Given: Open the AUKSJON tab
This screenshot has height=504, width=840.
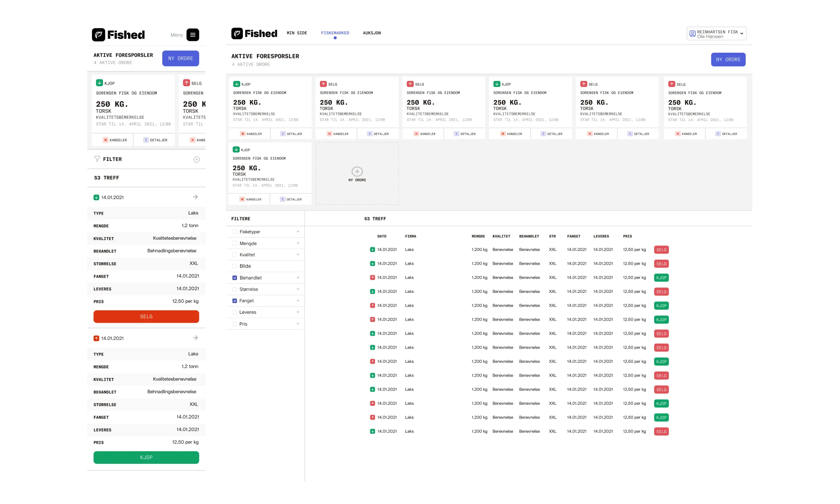Looking at the screenshot, I should point(372,33).
